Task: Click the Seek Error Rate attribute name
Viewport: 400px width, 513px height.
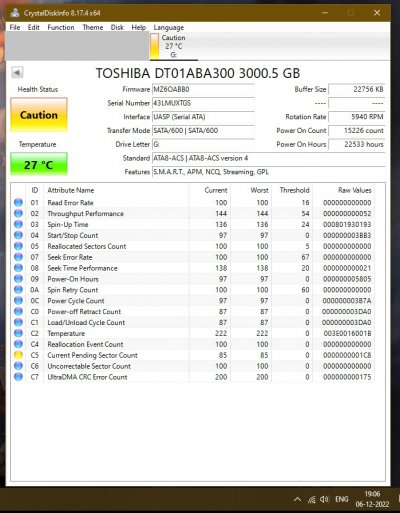Action: tap(70, 257)
